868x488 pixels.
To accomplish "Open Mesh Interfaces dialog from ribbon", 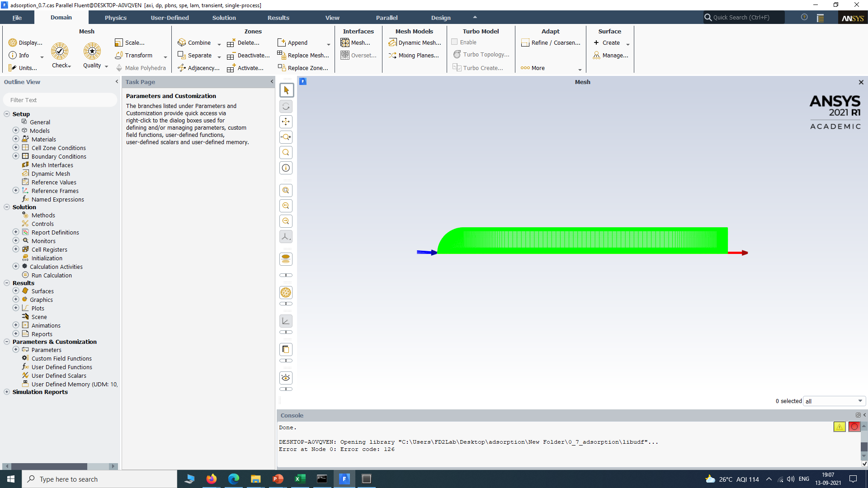I will (355, 43).
